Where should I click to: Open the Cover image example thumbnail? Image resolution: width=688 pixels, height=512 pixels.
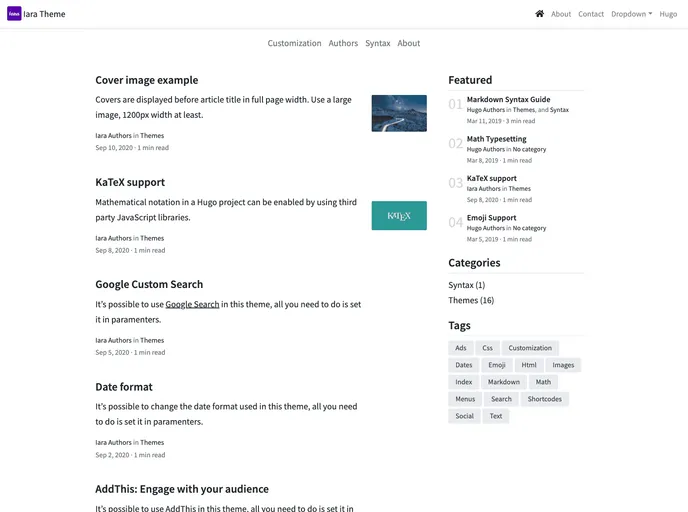coord(399,113)
